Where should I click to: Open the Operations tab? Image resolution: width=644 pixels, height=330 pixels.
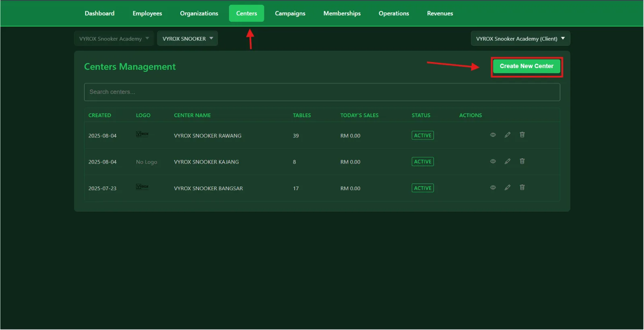[x=394, y=13]
